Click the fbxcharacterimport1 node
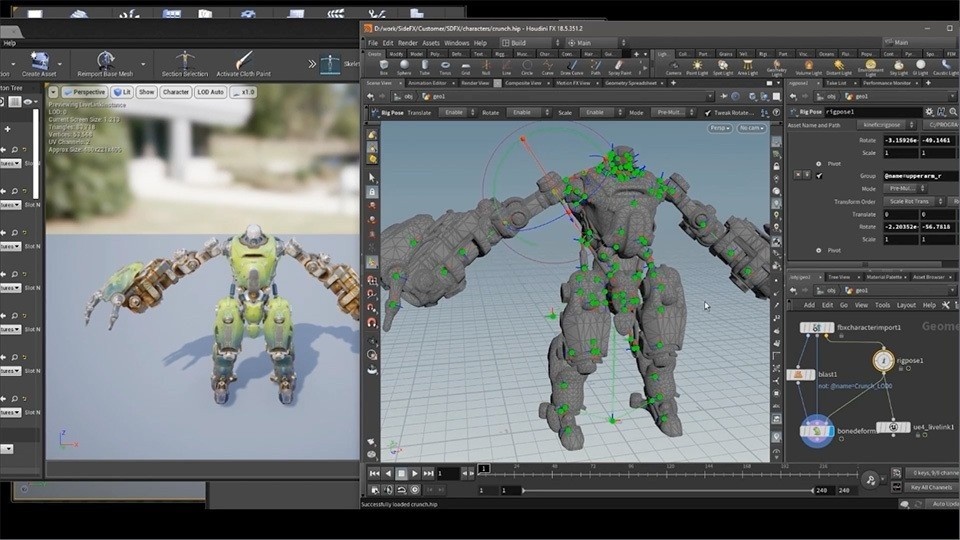Screen dimensions: 960x540 (817, 327)
